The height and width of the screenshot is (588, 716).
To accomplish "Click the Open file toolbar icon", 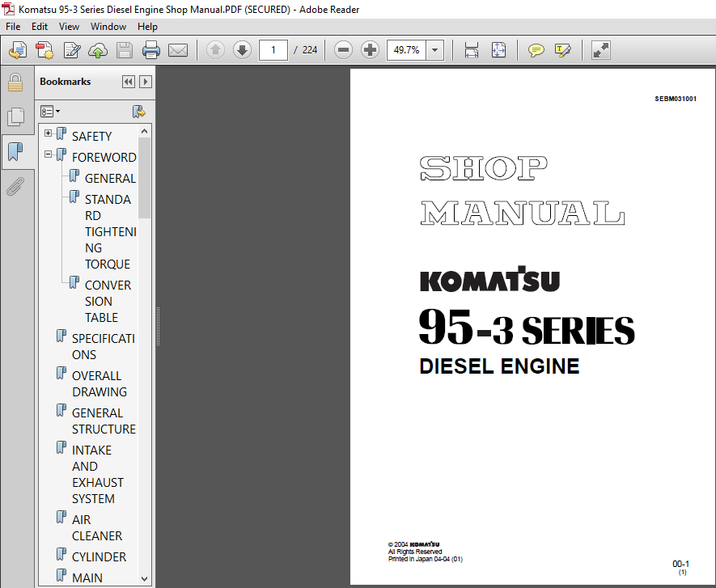I will [x=17, y=50].
